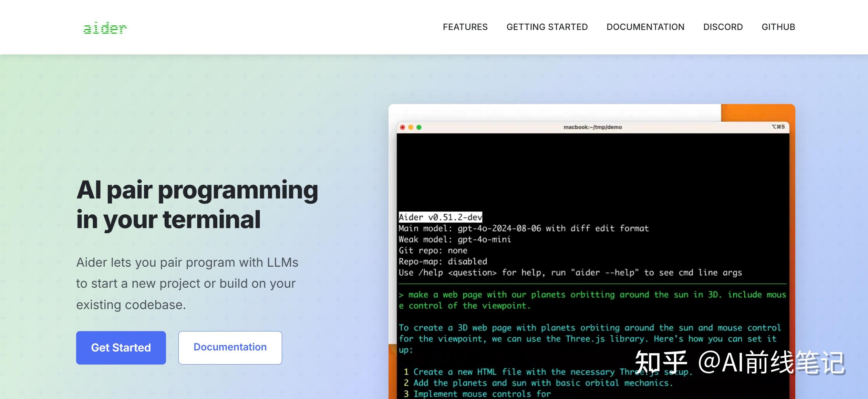The height and width of the screenshot is (399, 868).
Task: Click the green zoom dot in demo terminal
Action: point(419,127)
